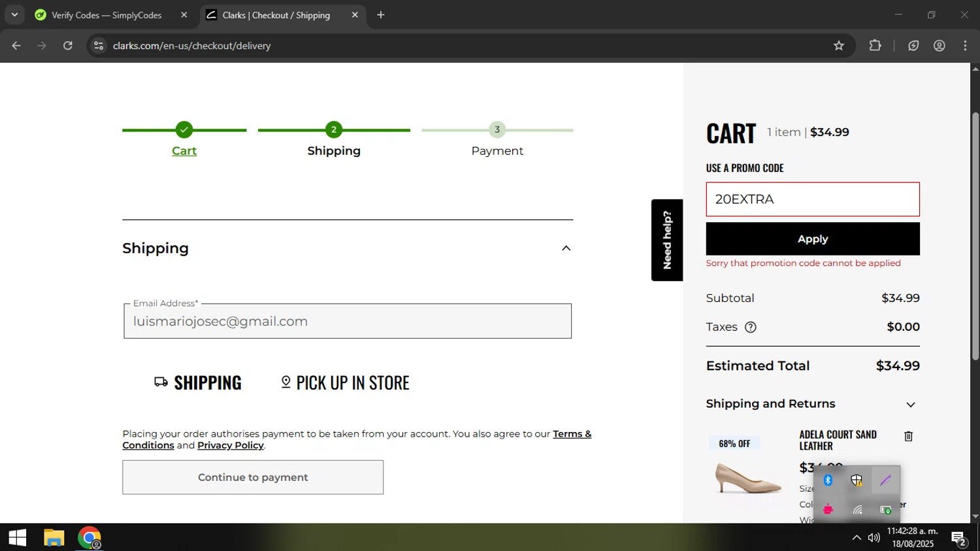Viewport: 980px width, 551px height.
Task: Open Chrome extensions puzzle icon
Action: point(875,46)
